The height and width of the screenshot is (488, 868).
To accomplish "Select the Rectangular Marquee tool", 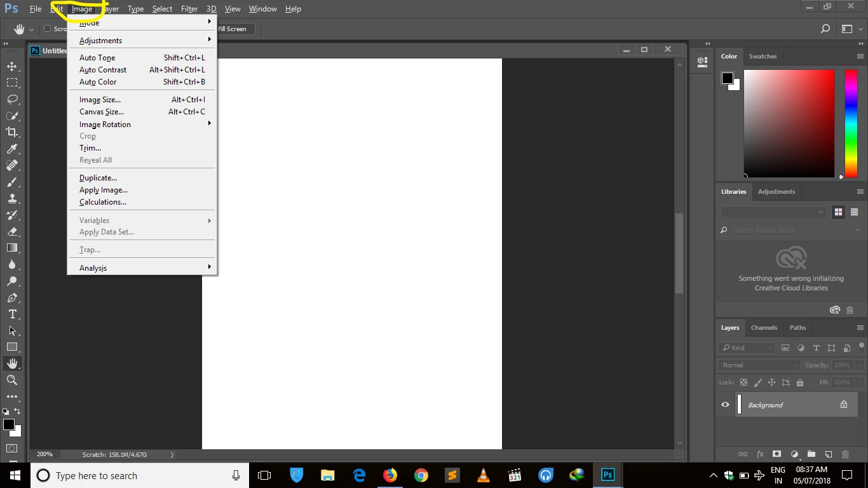I will click(x=12, y=83).
